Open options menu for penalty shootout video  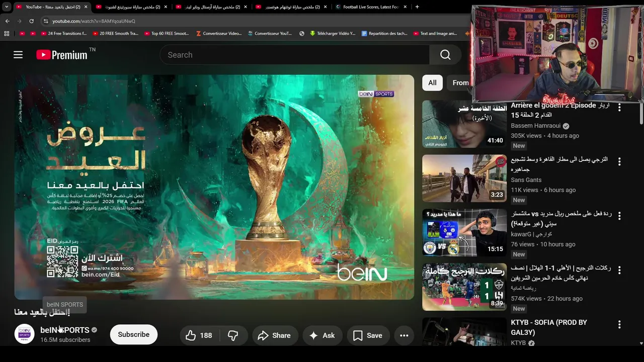click(619, 270)
